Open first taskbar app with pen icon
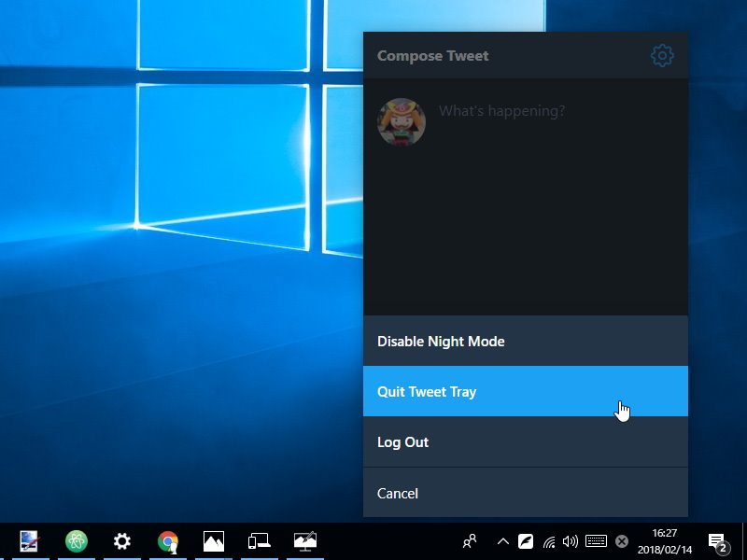The image size is (747, 560). 30,541
